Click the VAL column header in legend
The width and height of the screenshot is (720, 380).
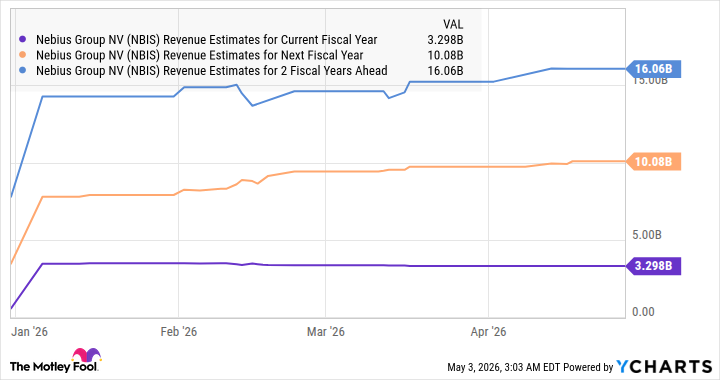pyautogui.click(x=453, y=24)
